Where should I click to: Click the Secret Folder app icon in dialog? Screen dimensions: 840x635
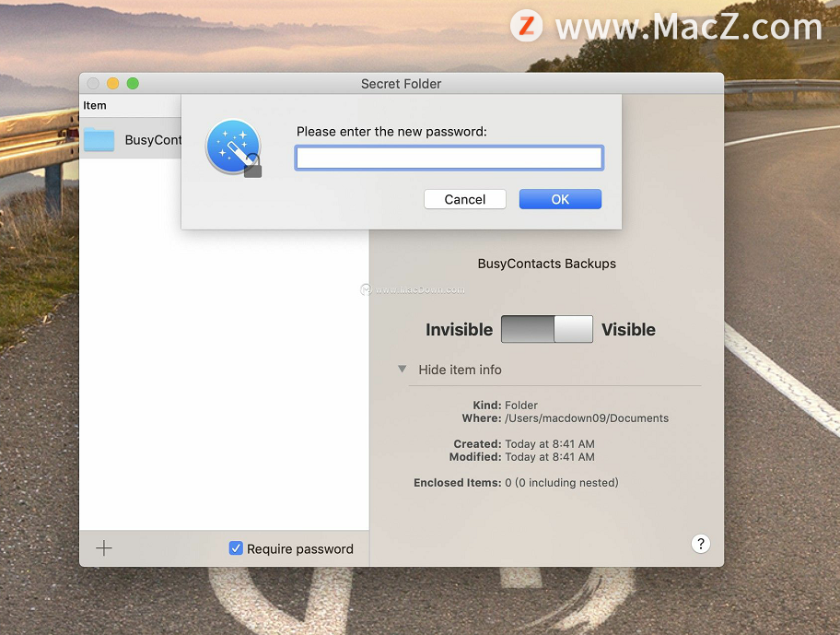tap(234, 147)
